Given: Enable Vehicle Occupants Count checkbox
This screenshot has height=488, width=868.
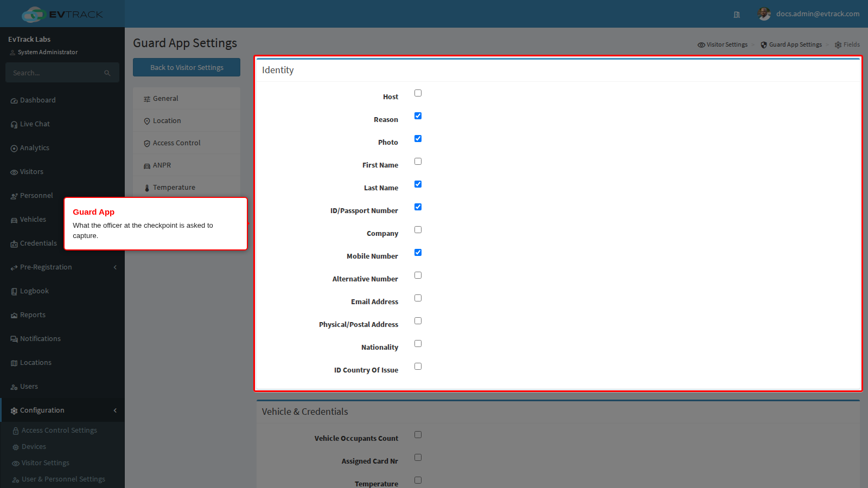Looking at the screenshot, I should click(418, 435).
